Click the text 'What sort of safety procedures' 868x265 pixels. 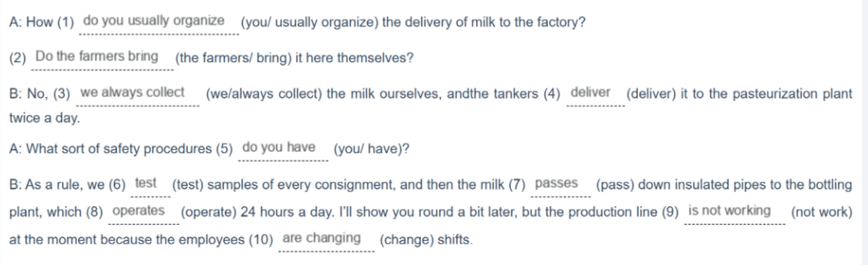coord(119,149)
